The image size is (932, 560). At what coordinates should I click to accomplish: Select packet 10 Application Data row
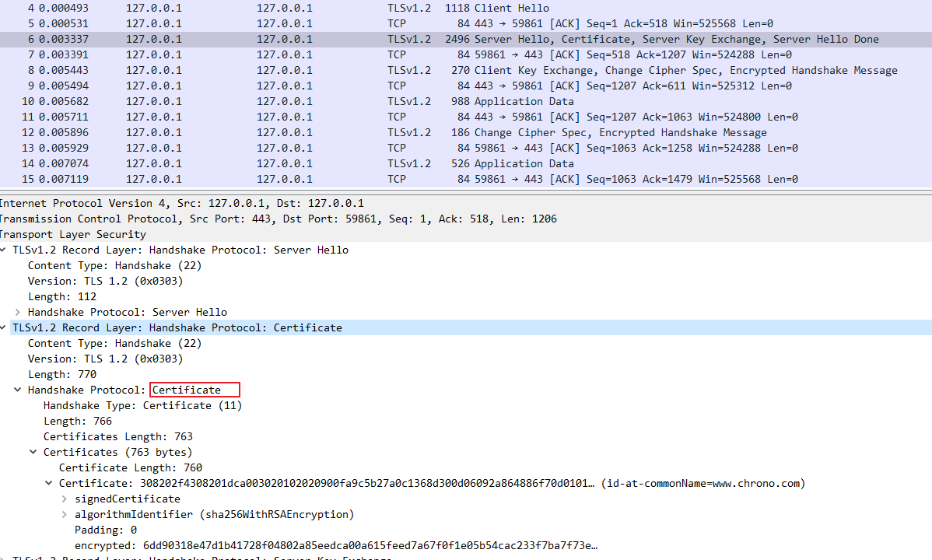tap(467, 101)
